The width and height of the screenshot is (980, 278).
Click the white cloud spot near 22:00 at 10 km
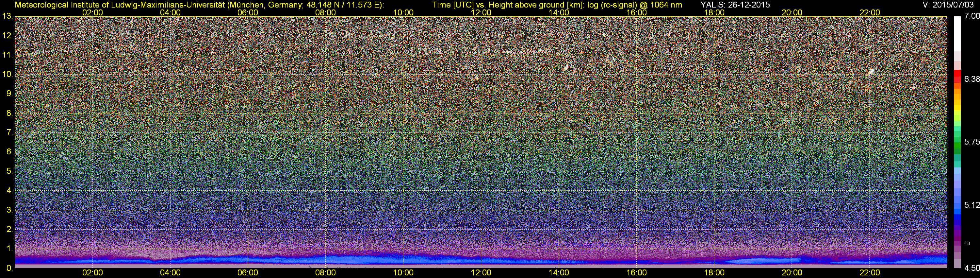(871, 71)
